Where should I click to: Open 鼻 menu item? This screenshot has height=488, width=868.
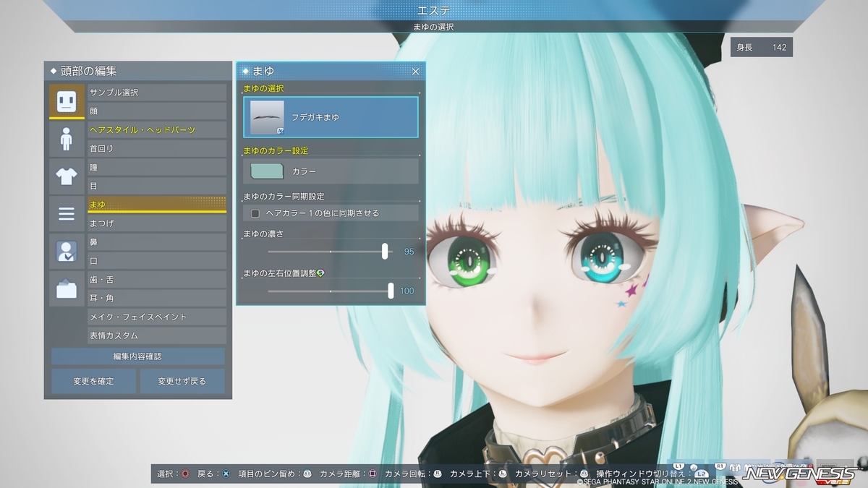pyautogui.click(x=157, y=242)
